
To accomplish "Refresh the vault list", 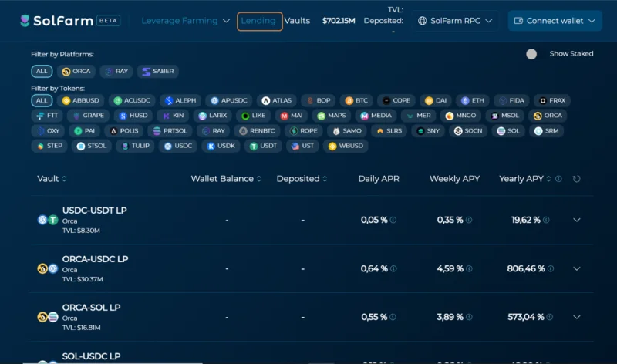I will coord(576,179).
